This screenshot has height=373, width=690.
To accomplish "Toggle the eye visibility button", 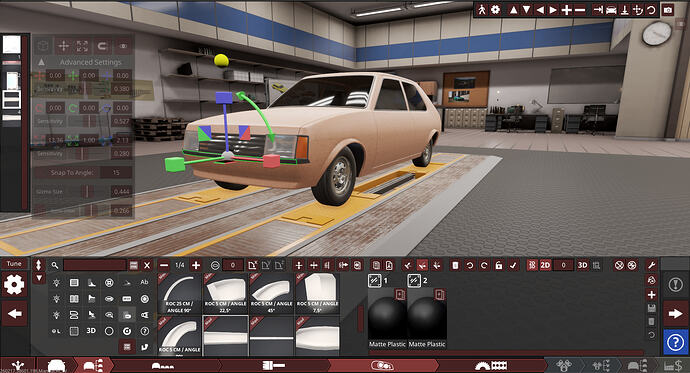I will (123, 46).
